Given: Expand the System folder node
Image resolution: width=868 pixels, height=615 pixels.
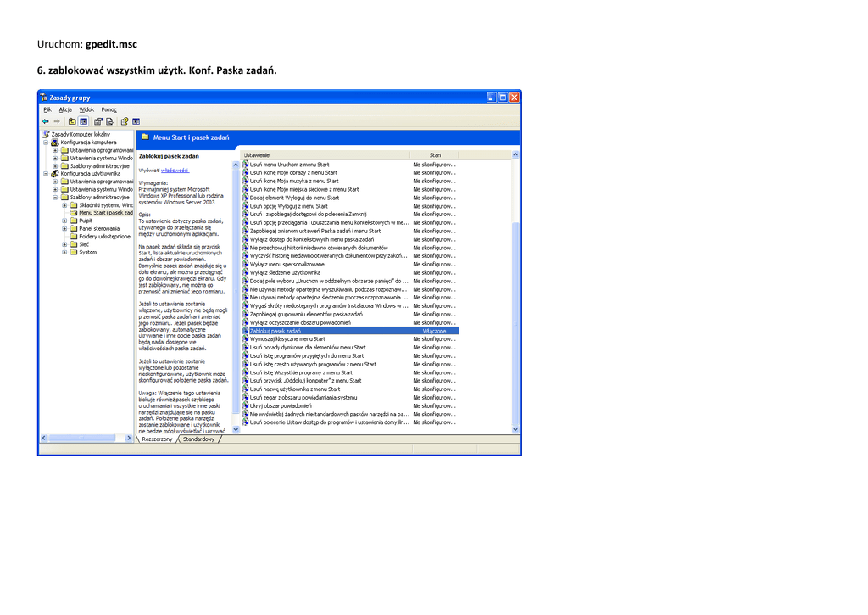Looking at the screenshot, I should coord(64,252).
